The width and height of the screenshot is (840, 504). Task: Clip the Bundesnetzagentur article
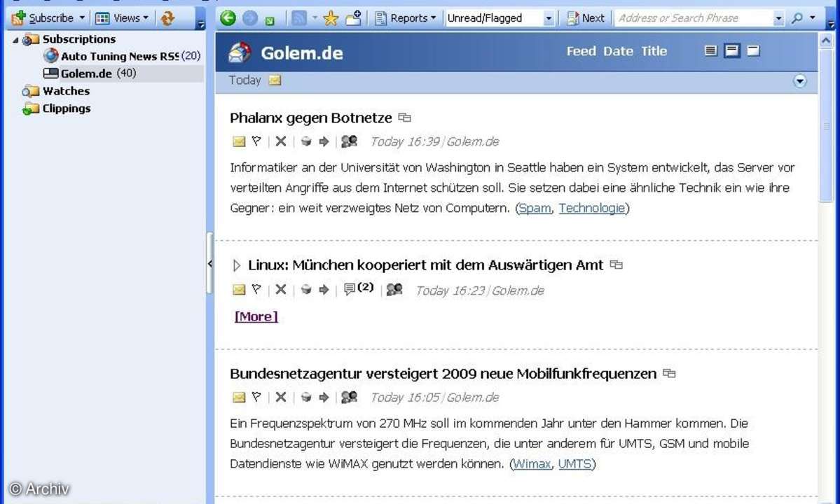point(306,397)
